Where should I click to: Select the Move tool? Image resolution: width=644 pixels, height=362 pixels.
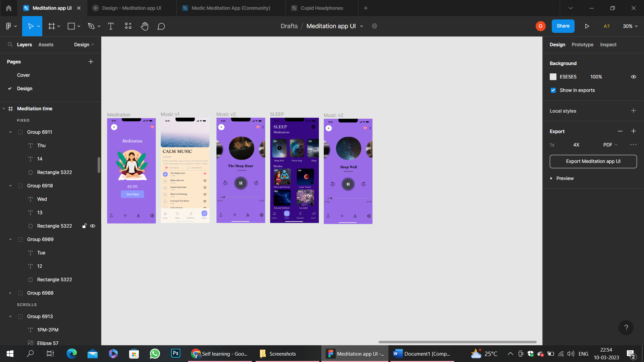tap(31, 26)
